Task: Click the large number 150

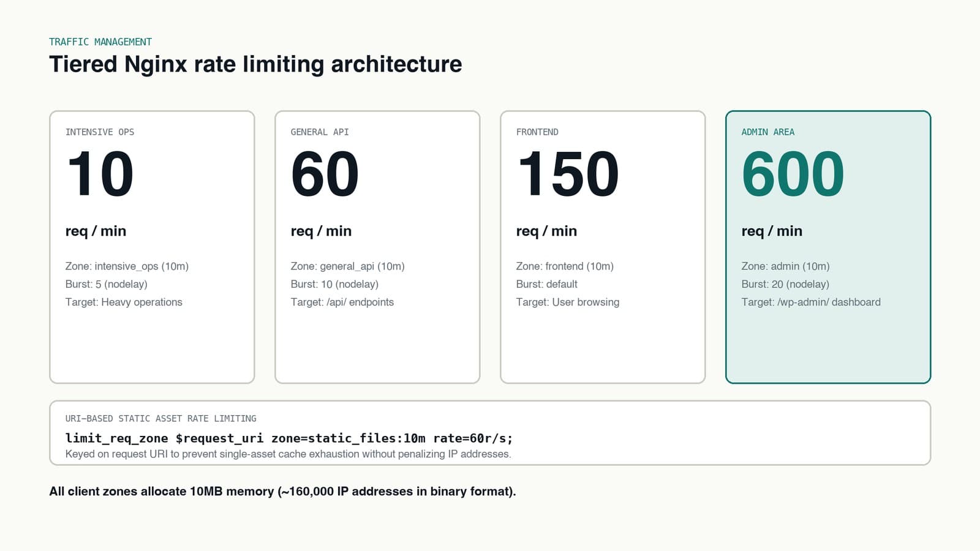Action: coord(568,174)
